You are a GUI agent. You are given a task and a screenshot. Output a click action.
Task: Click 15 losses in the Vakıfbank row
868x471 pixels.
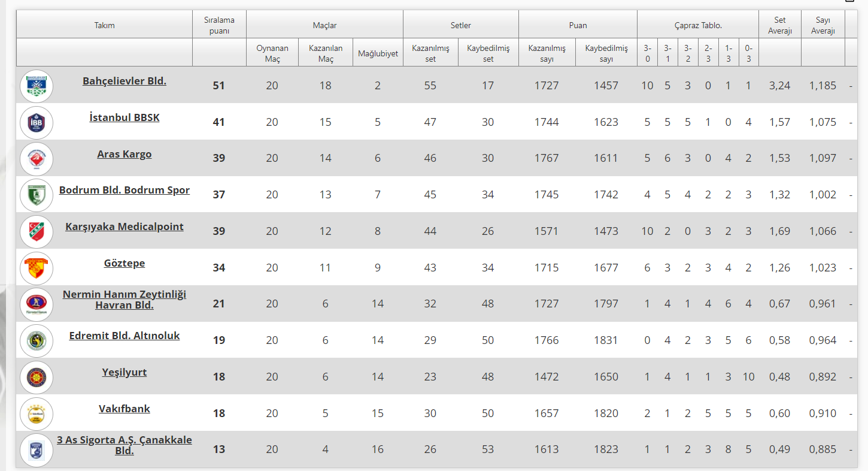coord(378,413)
